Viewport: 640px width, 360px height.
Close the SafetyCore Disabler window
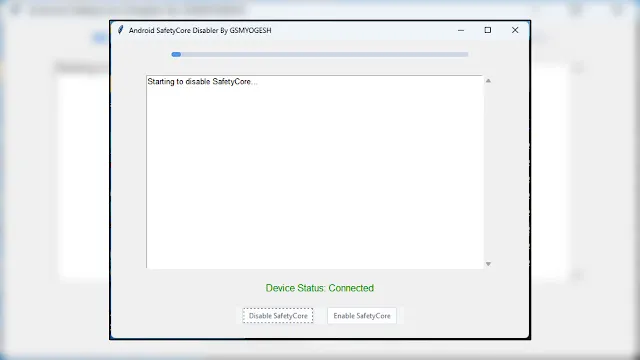(515, 30)
